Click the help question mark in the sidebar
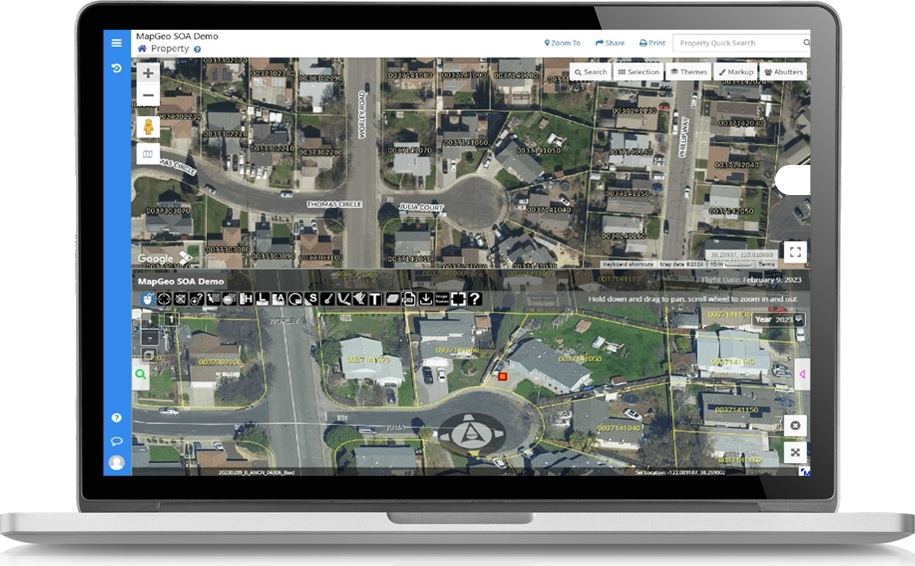915x566 pixels. [117, 418]
